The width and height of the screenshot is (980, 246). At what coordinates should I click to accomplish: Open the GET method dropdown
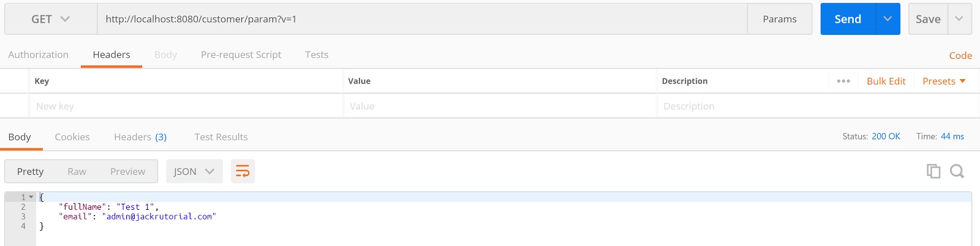(51, 19)
